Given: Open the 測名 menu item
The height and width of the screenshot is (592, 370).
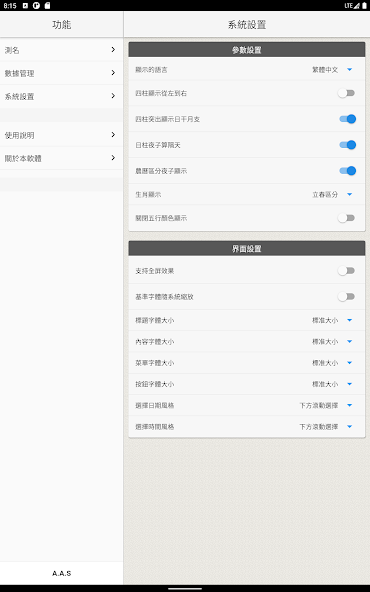Looking at the screenshot, I should point(61,50).
